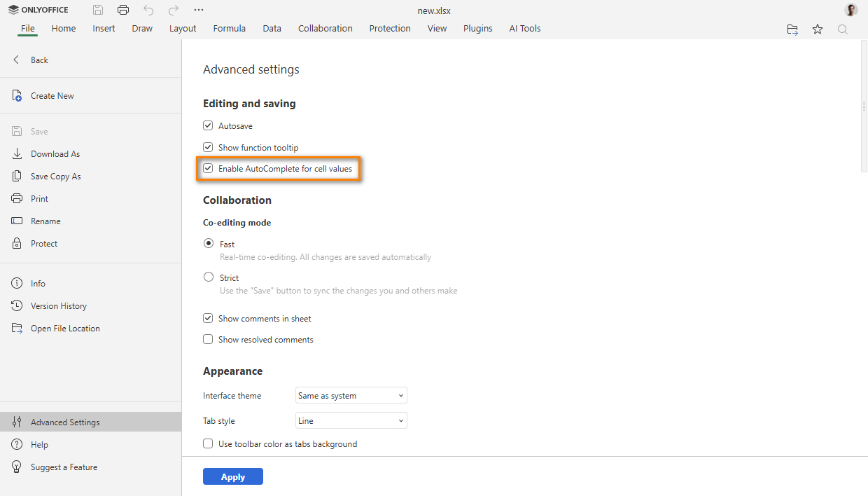
Task: Click the Apply button
Action: tap(233, 477)
